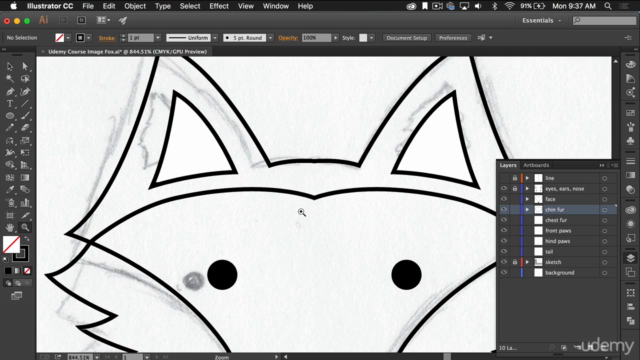Hide the sketch layer
This screenshot has height=360, width=640.
504,262
